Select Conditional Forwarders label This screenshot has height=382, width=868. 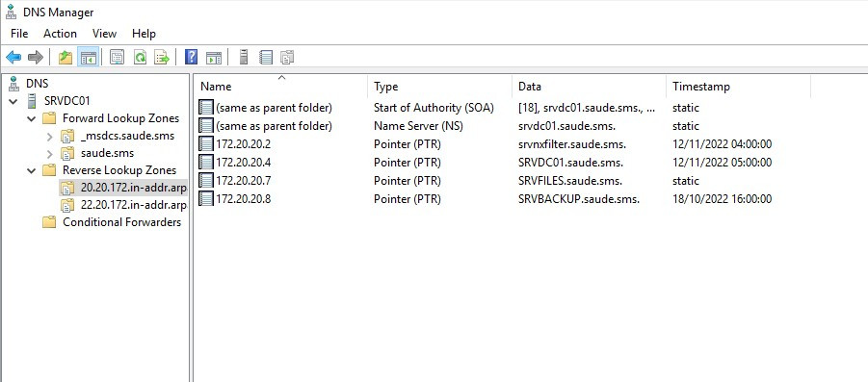click(121, 222)
